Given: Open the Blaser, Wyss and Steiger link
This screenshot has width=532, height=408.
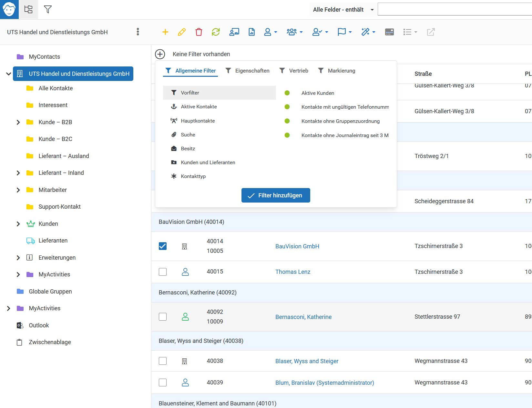Looking at the screenshot, I should (x=307, y=361).
